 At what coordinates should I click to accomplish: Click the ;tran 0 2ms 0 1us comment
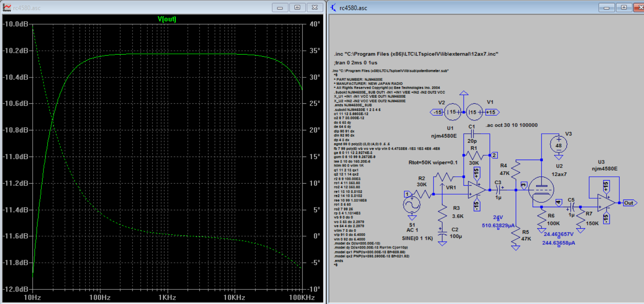(356, 63)
